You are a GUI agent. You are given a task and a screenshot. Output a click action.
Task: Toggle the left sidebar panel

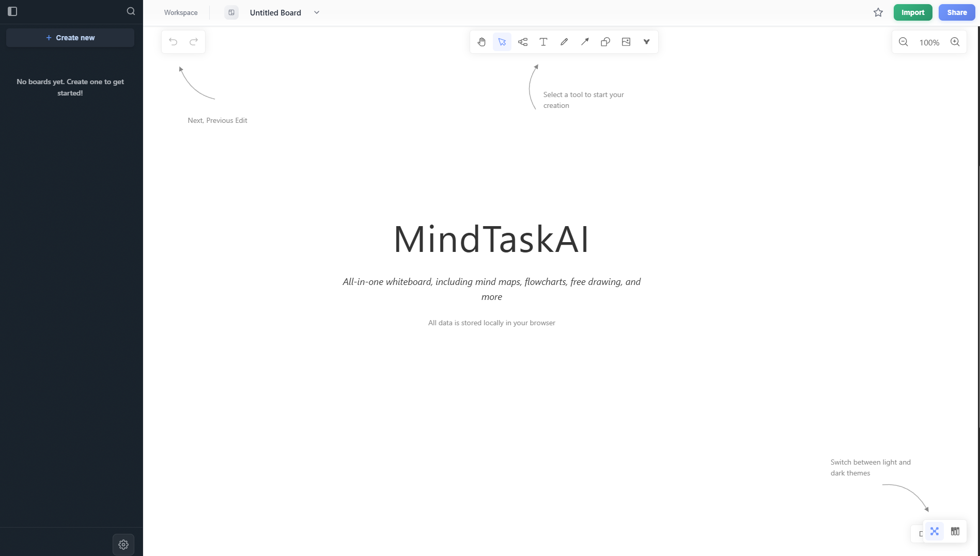(x=12, y=11)
